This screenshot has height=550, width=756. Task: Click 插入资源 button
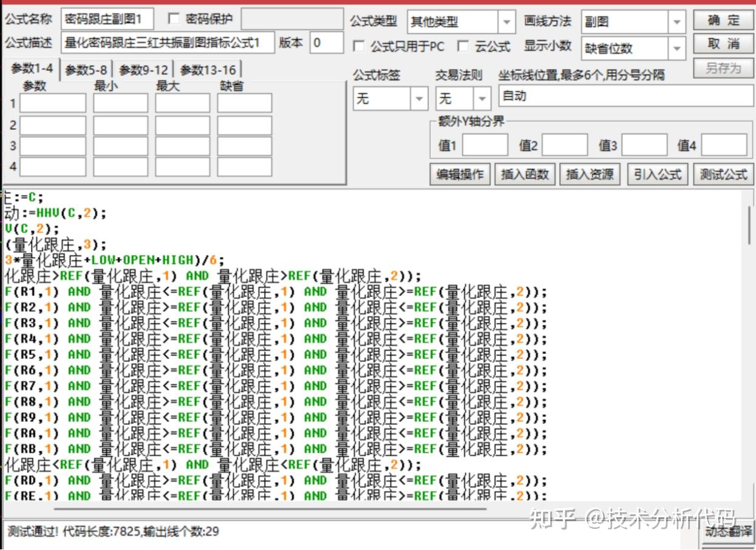click(590, 174)
